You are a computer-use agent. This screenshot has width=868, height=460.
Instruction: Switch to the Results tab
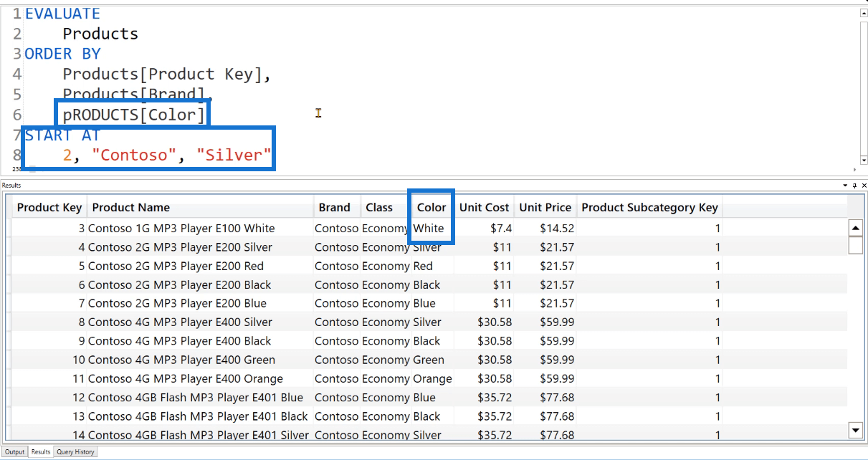(41, 452)
